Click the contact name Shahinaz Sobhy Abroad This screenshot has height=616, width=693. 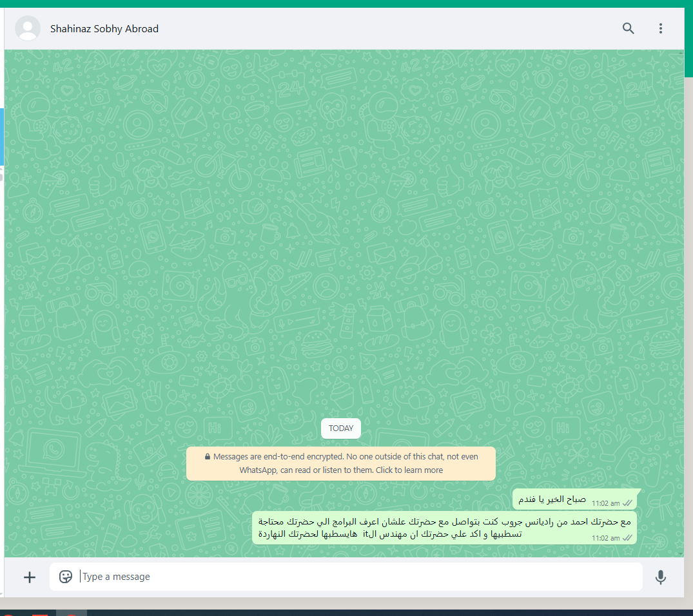(x=104, y=29)
